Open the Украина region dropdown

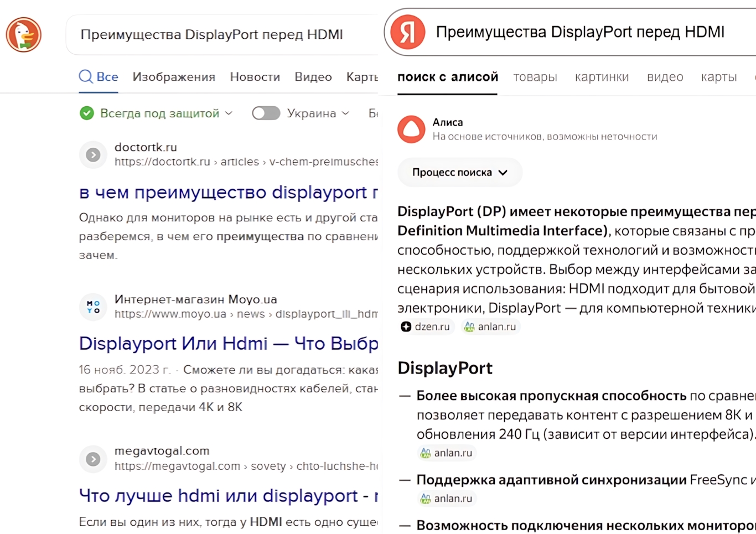pyautogui.click(x=318, y=113)
